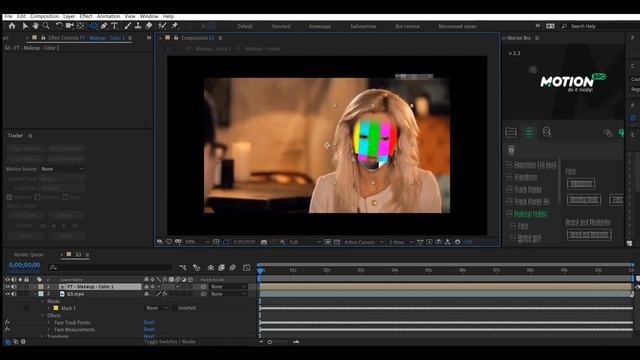Select the Eraser tool
Image resolution: width=640 pixels, height=360 pixels.
click(149, 26)
